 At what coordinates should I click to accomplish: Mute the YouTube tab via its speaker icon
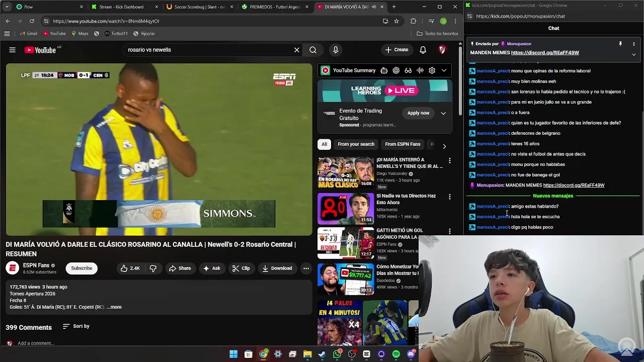click(x=374, y=7)
